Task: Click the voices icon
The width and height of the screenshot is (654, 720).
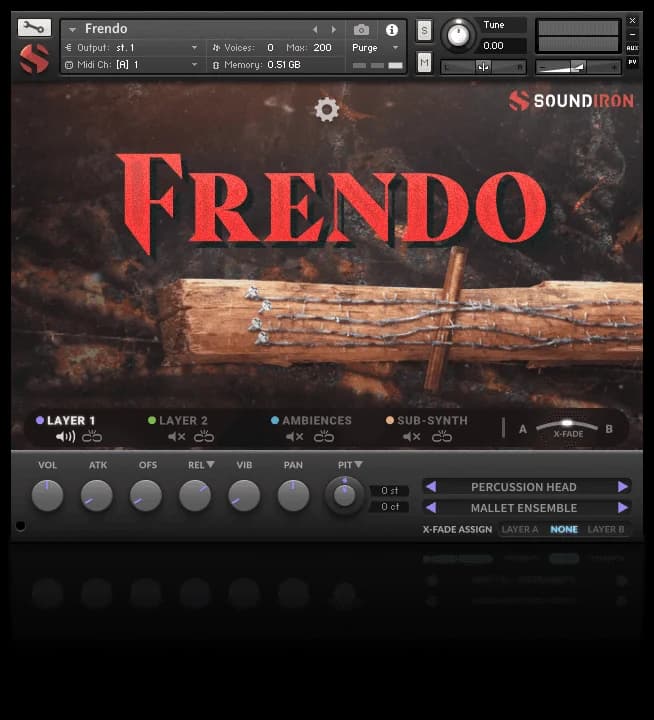Action: (x=216, y=47)
